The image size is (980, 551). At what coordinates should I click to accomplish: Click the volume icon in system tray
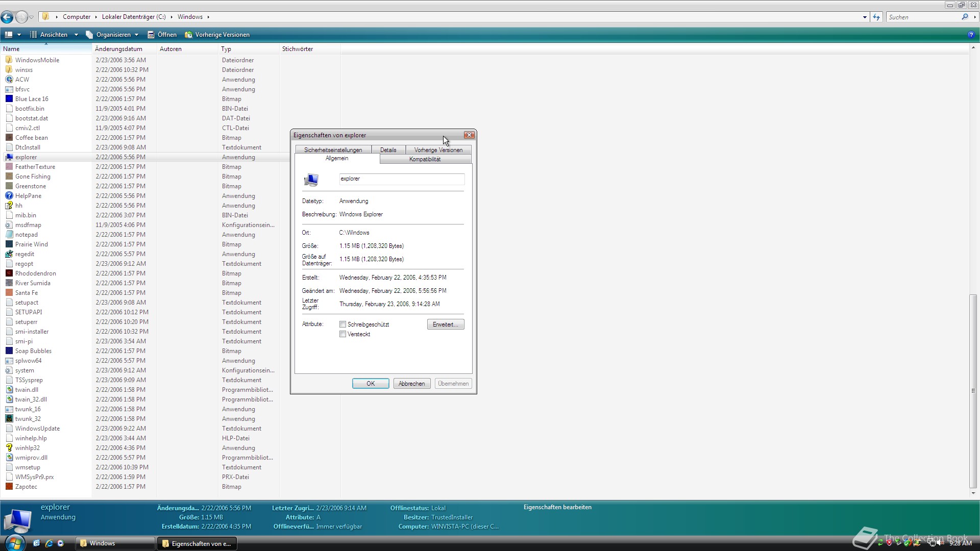(x=941, y=543)
